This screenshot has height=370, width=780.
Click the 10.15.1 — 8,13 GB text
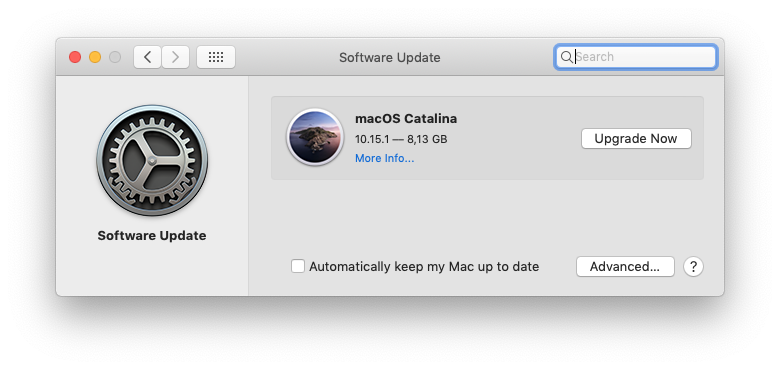401,139
